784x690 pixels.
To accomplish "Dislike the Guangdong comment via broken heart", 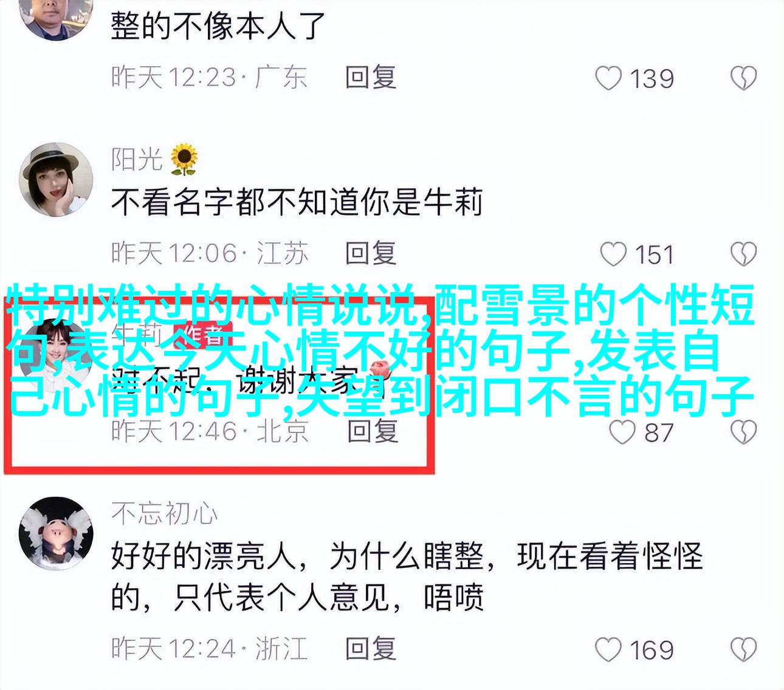I will coord(743,79).
